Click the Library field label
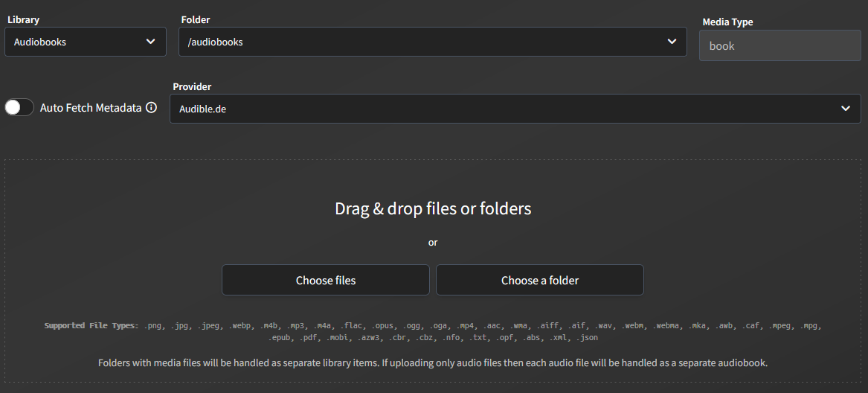The height and width of the screenshot is (393, 868). coord(23,19)
